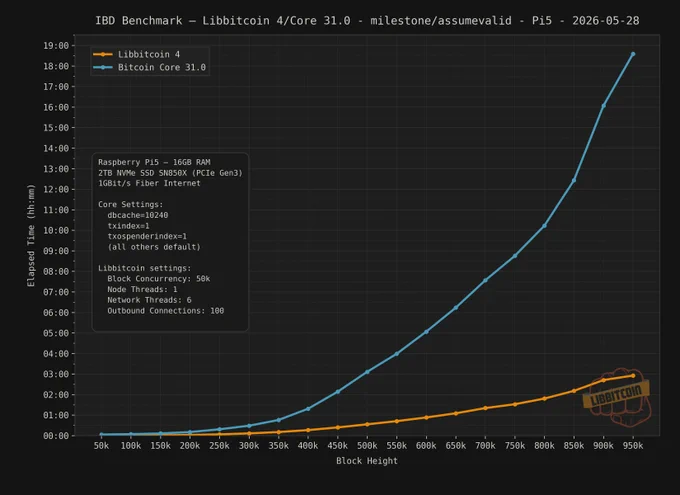Click the 10:00 y-axis tick label
680x495 pixels.
pos(56,230)
